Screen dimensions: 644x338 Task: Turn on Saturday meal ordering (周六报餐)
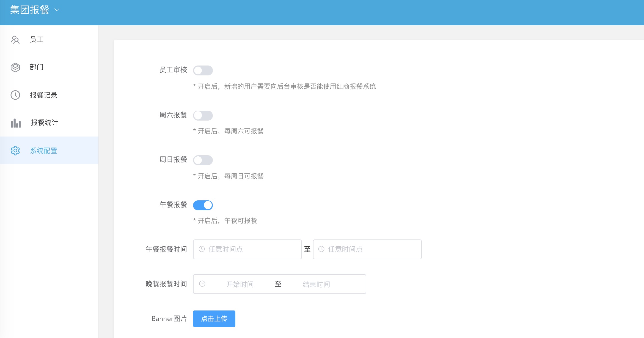(x=203, y=115)
